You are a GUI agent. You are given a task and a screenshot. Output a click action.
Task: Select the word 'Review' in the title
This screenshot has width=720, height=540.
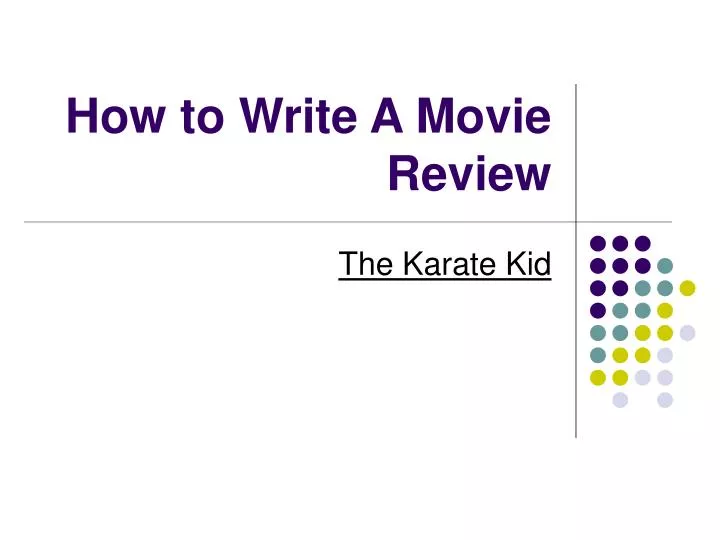tap(469, 173)
